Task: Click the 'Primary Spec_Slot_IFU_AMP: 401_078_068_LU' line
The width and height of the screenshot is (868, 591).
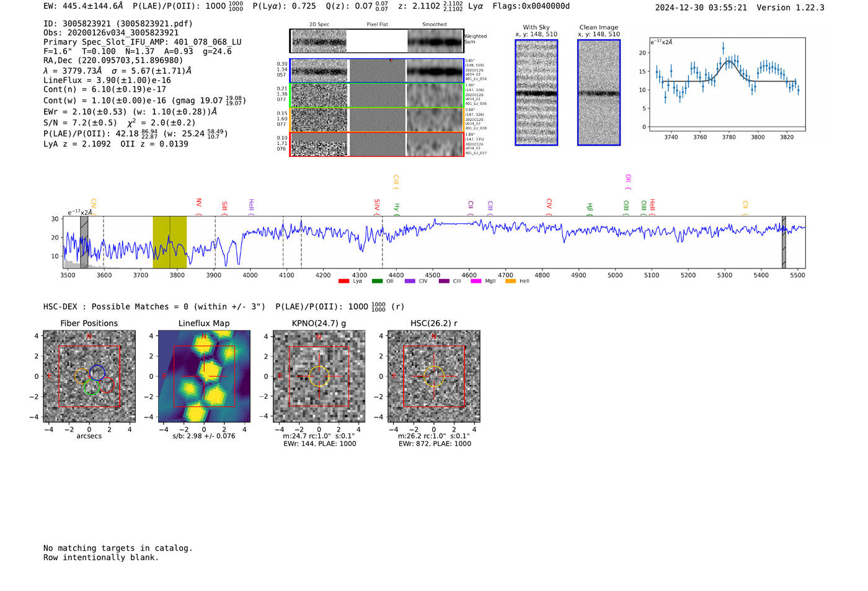Action: 143,42
